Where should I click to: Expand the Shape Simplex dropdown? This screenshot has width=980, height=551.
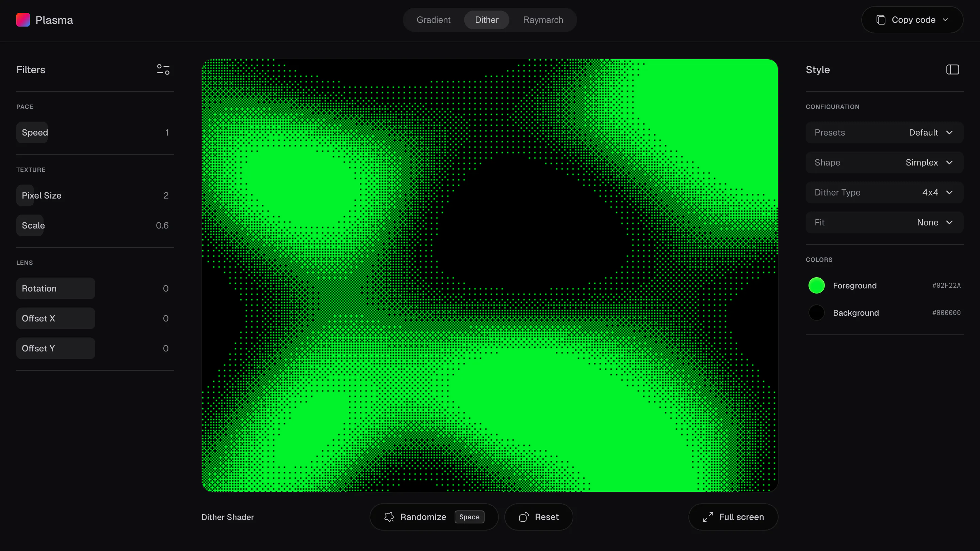(884, 162)
